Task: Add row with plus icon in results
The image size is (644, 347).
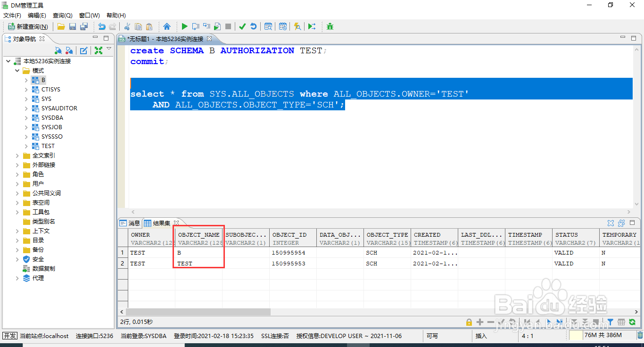Action: [x=480, y=322]
